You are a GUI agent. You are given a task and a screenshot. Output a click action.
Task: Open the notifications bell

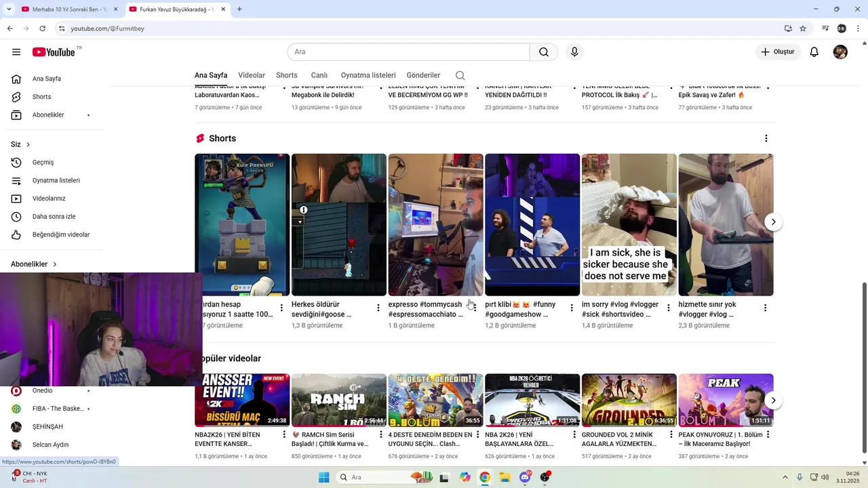814,52
